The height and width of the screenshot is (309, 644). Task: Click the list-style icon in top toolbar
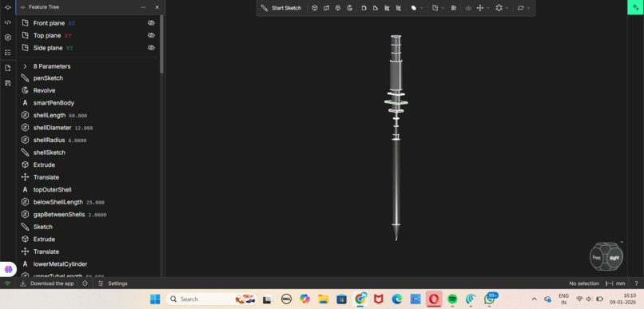[x=453, y=8]
